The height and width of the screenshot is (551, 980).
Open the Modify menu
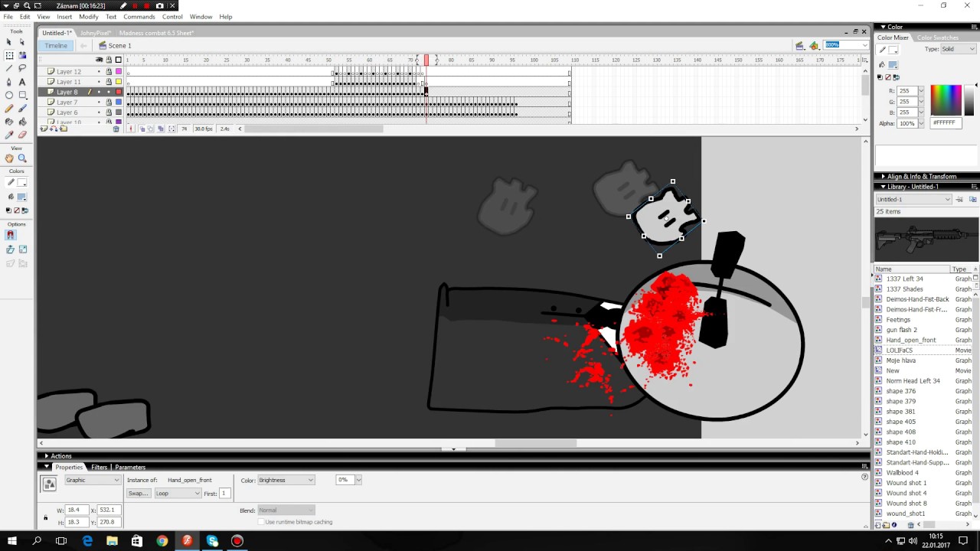89,17
